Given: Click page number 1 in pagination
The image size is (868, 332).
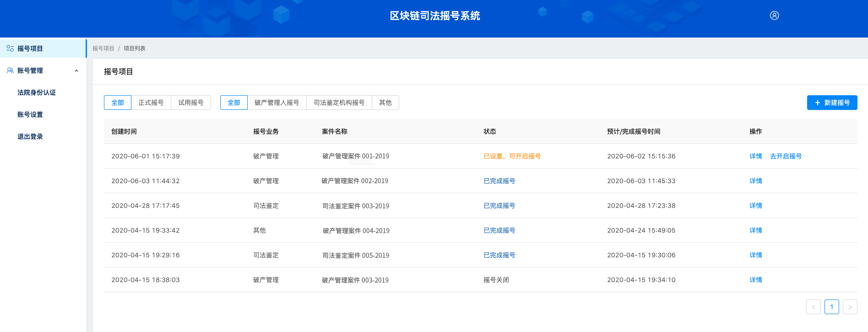Looking at the screenshot, I should [831, 307].
